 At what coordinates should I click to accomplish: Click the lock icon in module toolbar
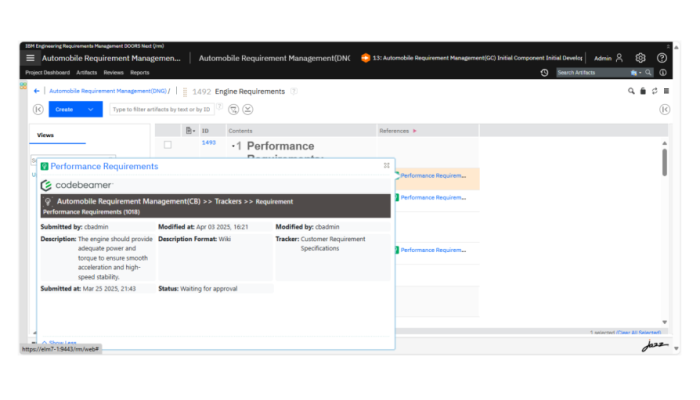(x=642, y=91)
